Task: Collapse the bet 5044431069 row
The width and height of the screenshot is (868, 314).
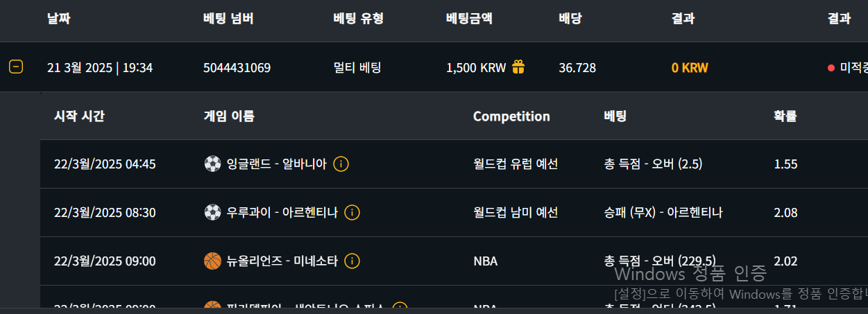Action: coord(16,67)
